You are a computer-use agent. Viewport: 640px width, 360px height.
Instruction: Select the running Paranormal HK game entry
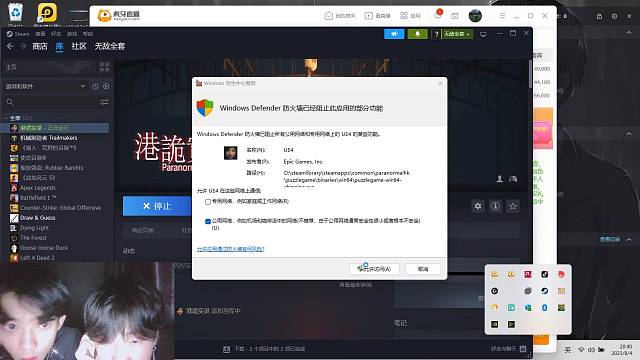tap(55, 128)
